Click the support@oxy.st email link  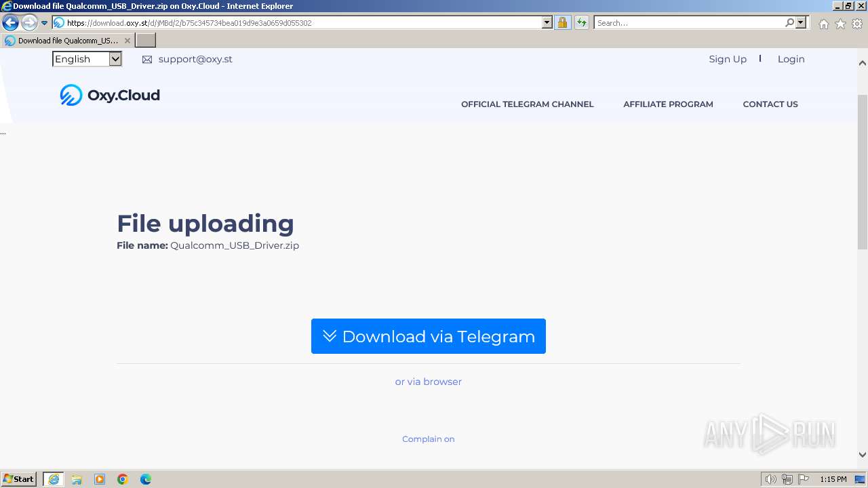[x=195, y=59]
